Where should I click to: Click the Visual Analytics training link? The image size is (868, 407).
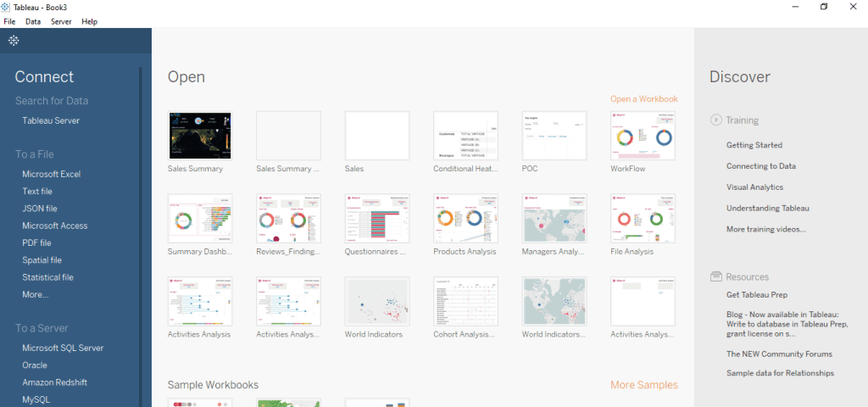coord(754,187)
